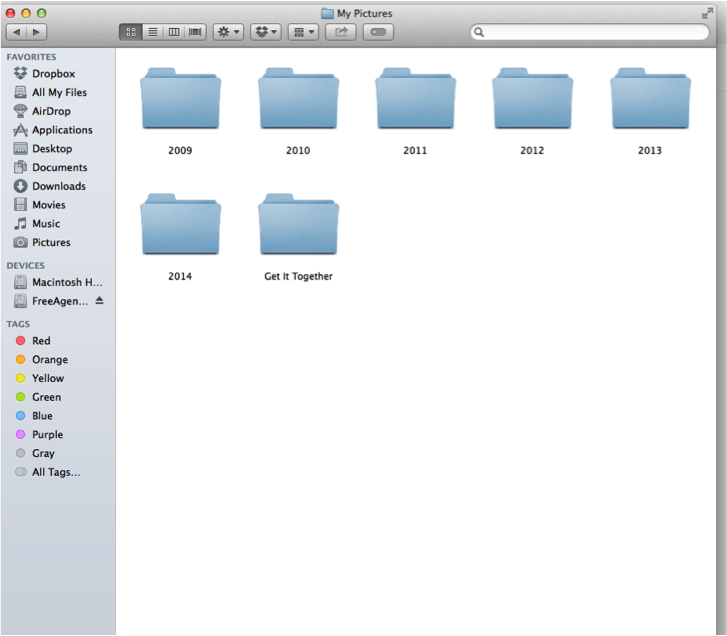Filter by the Red tag
727x636 pixels.
(x=58, y=341)
